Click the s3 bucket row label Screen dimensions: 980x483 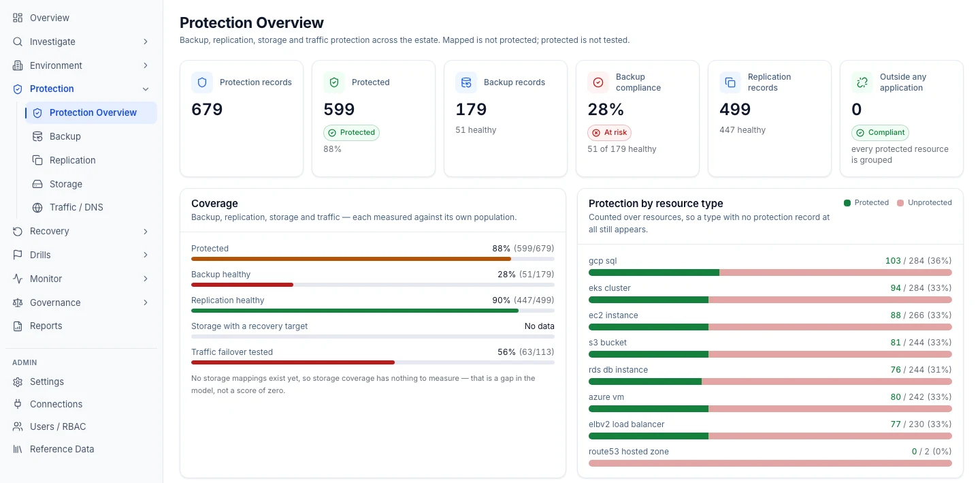[x=608, y=343]
